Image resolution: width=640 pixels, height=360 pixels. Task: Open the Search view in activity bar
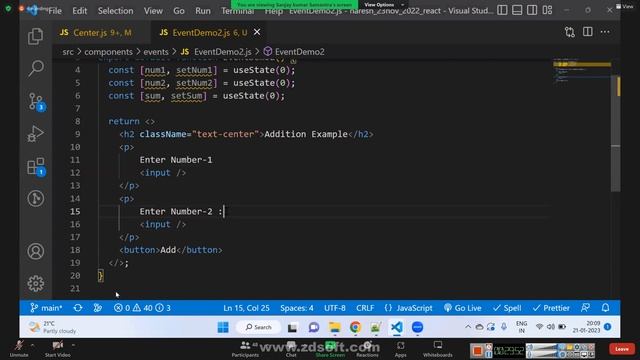[36, 68]
